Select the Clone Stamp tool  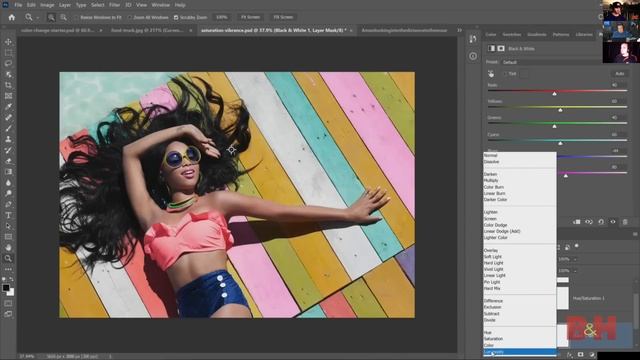point(8,139)
